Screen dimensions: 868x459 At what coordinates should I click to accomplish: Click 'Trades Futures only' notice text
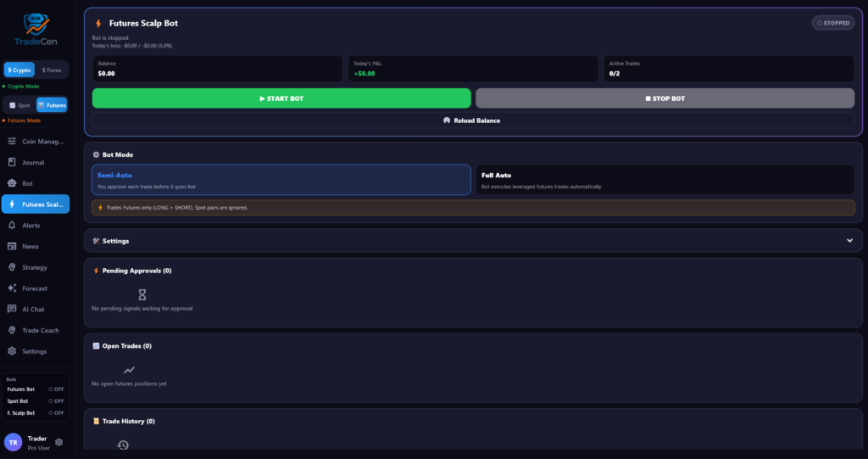coord(177,207)
